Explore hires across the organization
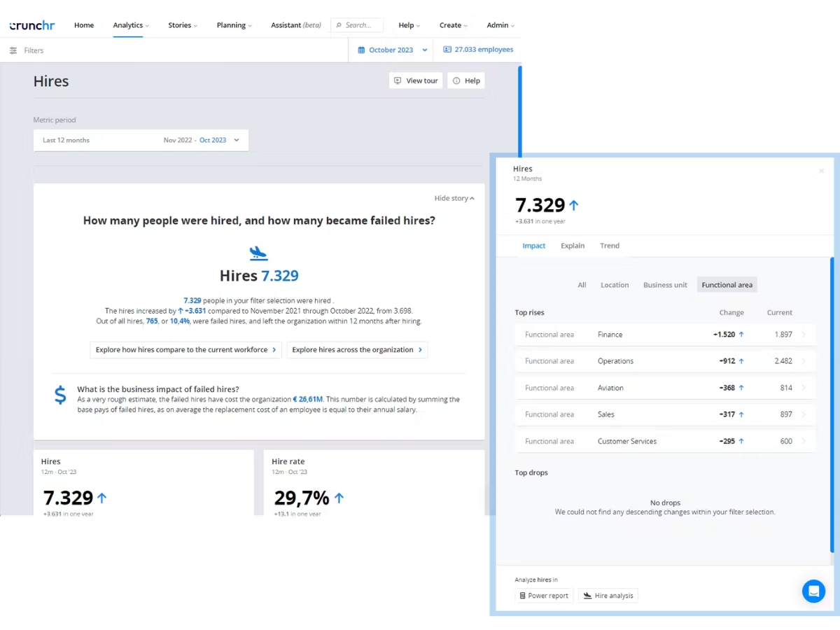This screenshot has height=630, width=840. pyautogui.click(x=357, y=350)
